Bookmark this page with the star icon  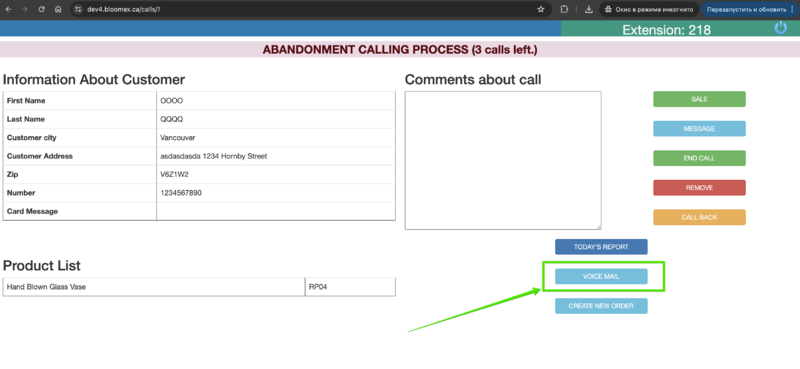pyautogui.click(x=541, y=9)
